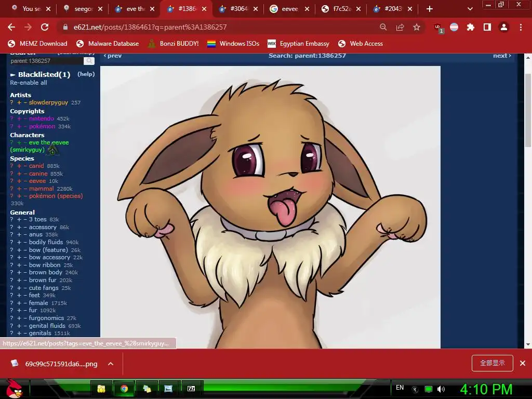Close the 'You se' tab

pyautogui.click(x=48, y=9)
